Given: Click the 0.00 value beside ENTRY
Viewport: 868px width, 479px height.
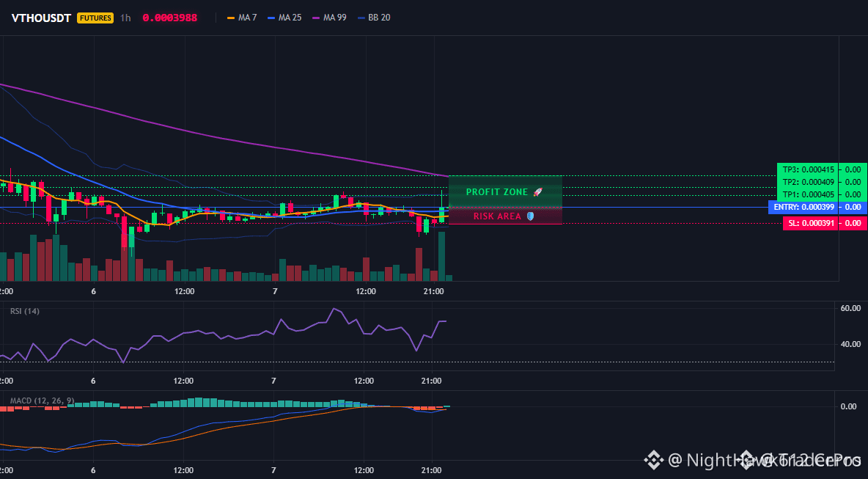Looking at the screenshot, I should [x=853, y=207].
